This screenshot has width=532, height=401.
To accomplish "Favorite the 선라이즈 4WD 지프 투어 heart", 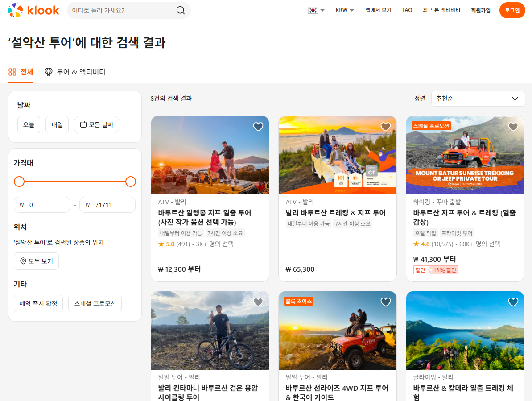I will pyautogui.click(x=386, y=302).
